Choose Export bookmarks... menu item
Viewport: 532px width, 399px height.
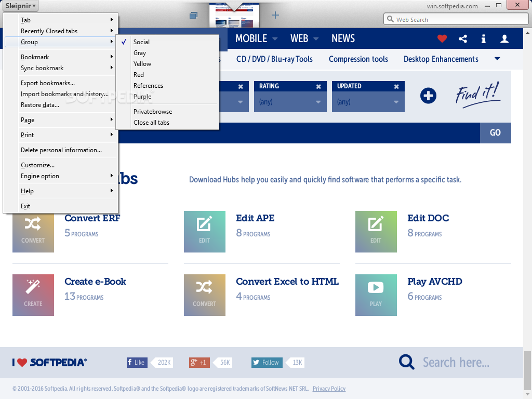(61, 83)
